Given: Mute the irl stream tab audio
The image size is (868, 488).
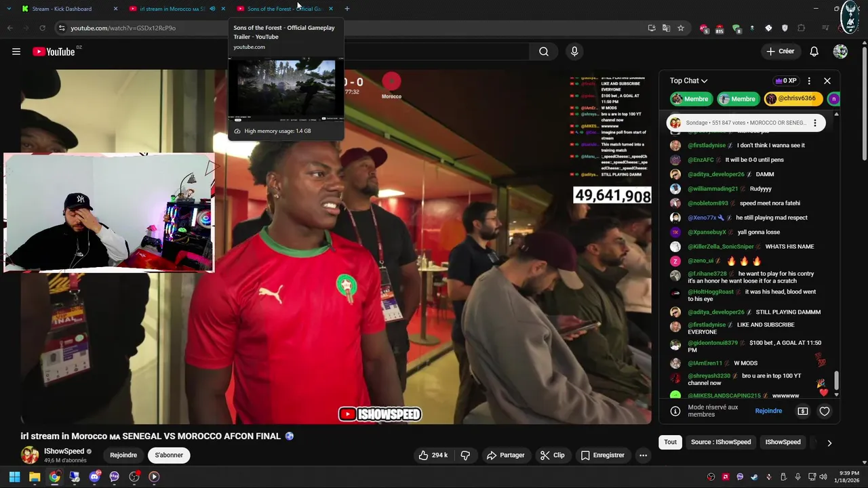Looking at the screenshot, I should pyautogui.click(x=212, y=9).
